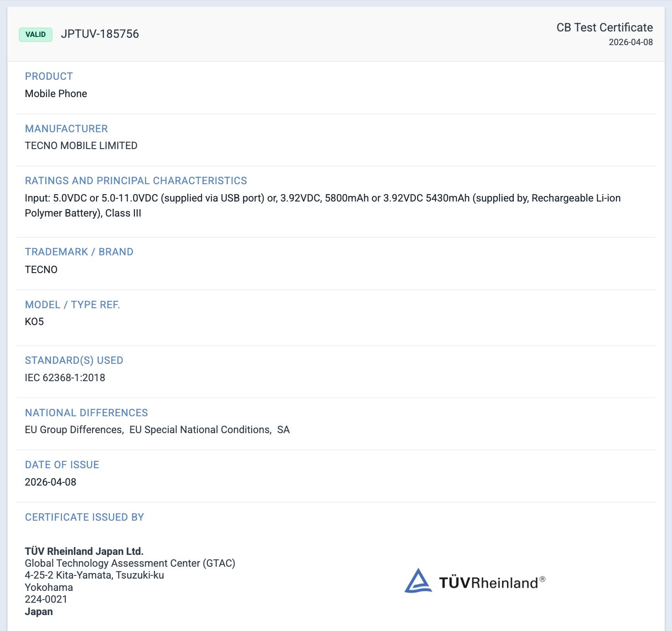Select TECNO MOBILE LIMITED manufacturer name

81,145
